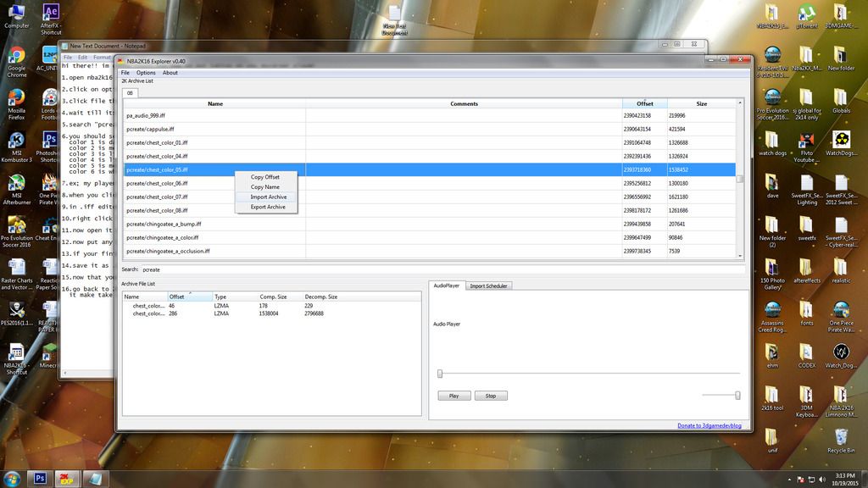Switch to the Import Scheduler tab
The image size is (868, 488).
coord(488,286)
